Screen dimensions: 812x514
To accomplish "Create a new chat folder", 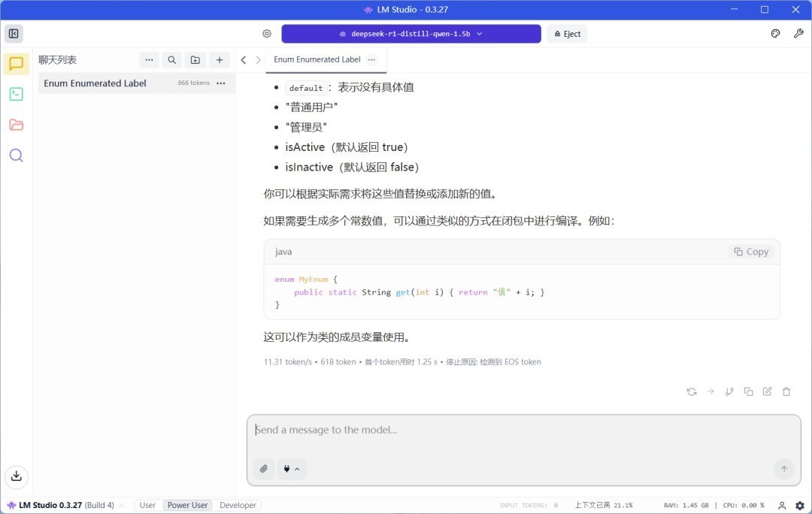I will click(x=195, y=60).
